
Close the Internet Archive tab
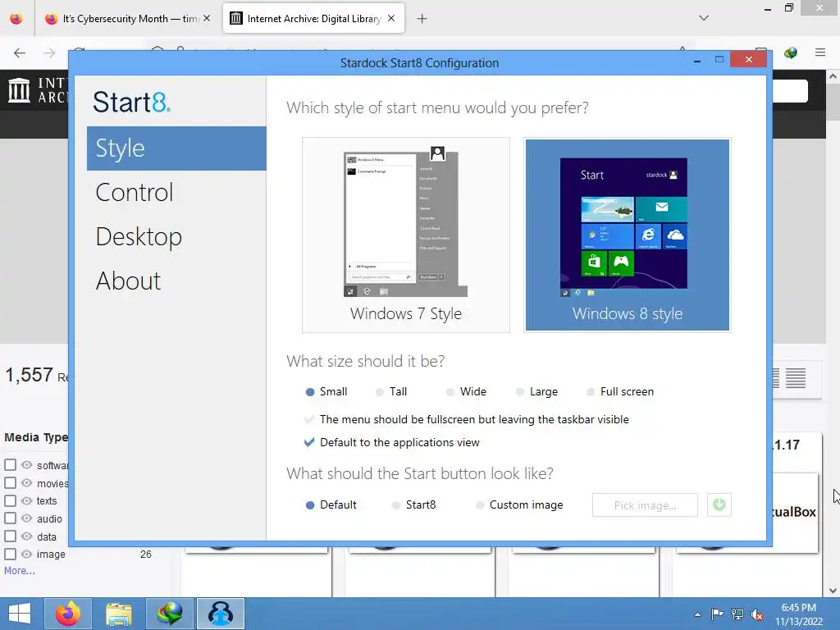click(391, 19)
